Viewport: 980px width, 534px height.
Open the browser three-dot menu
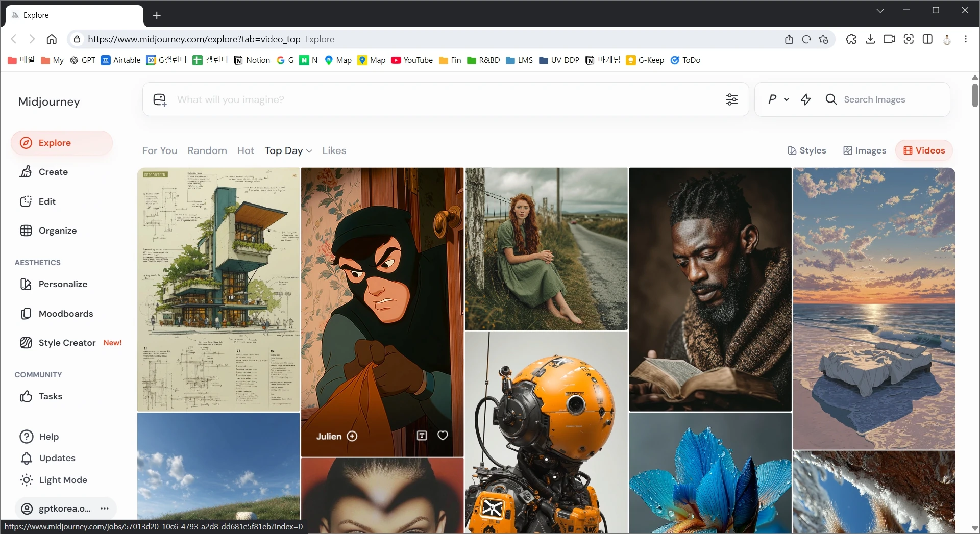point(966,39)
